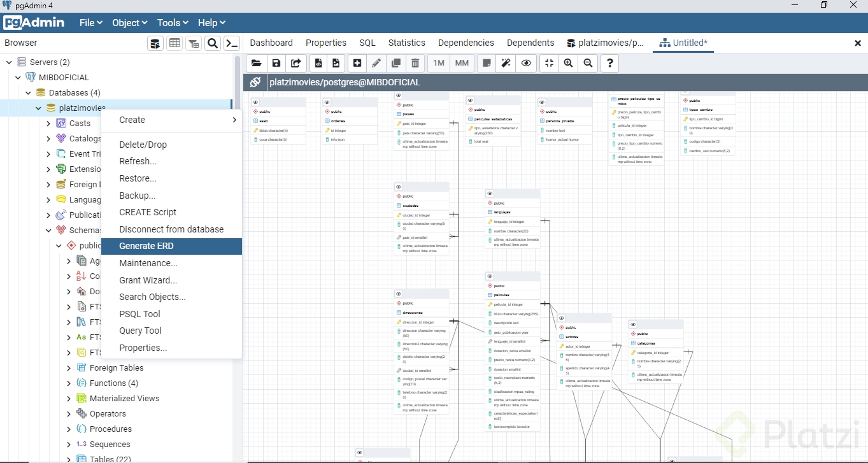Toggle eye icon on the peliculas table card

click(490, 276)
